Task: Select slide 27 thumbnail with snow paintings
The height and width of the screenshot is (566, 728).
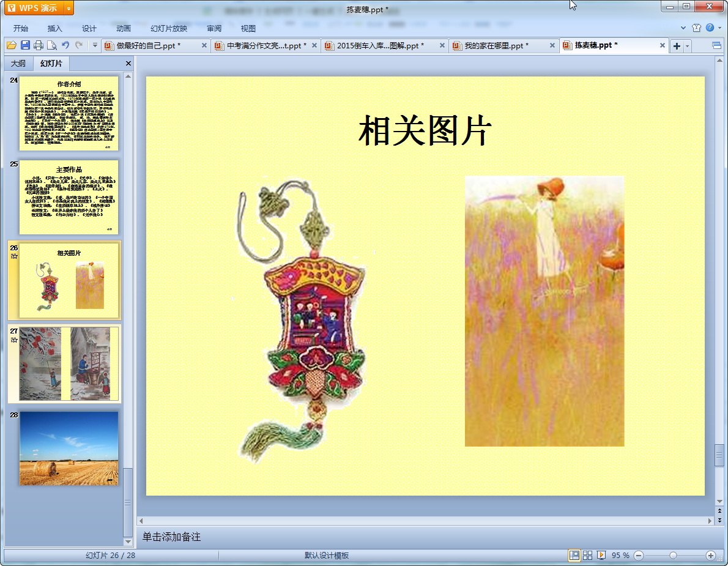Action: tap(69, 363)
